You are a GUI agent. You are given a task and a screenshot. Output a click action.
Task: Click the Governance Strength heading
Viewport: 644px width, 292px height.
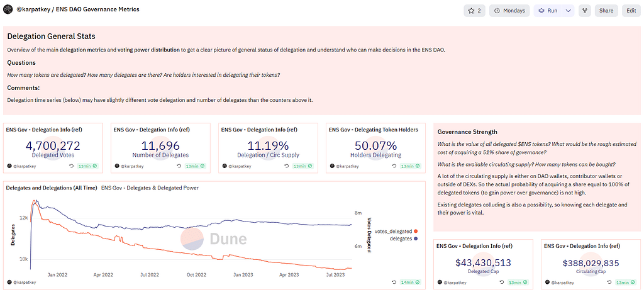(467, 132)
